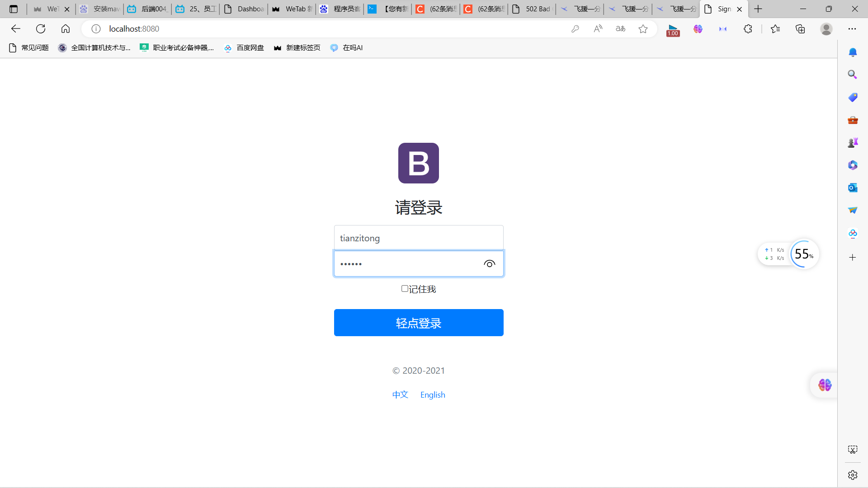Screen dimensions: 868x488
Task: Open bookmark 在吗AI
Action: (346, 48)
